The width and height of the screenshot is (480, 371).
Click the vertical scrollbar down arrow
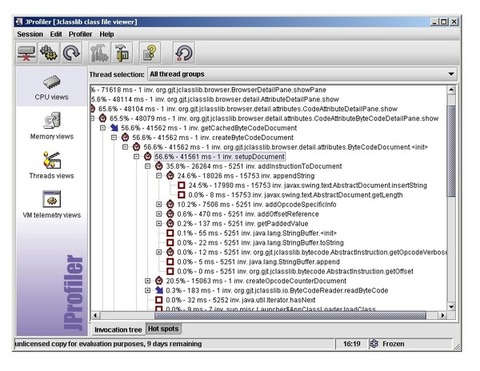(x=451, y=307)
